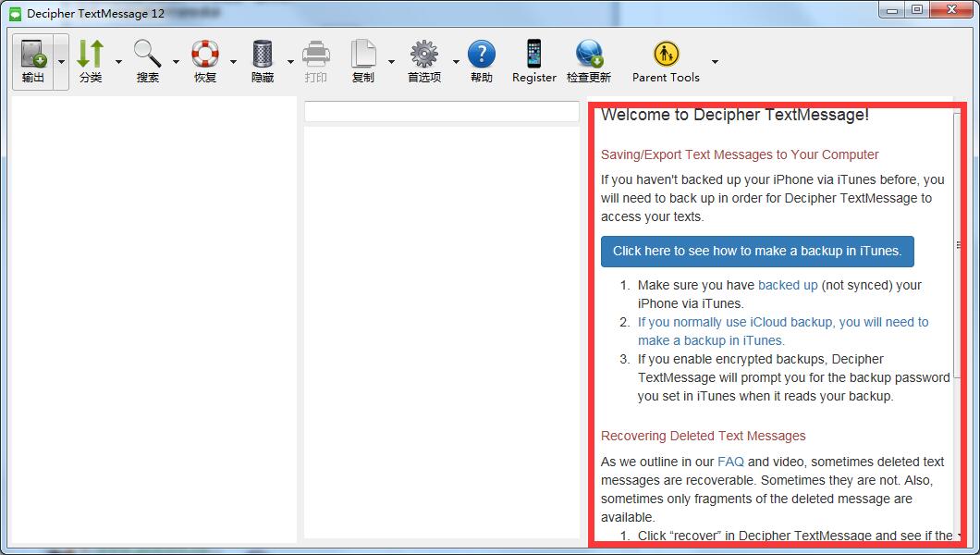
Task: Open the 'backed up' link
Action: click(788, 285)
